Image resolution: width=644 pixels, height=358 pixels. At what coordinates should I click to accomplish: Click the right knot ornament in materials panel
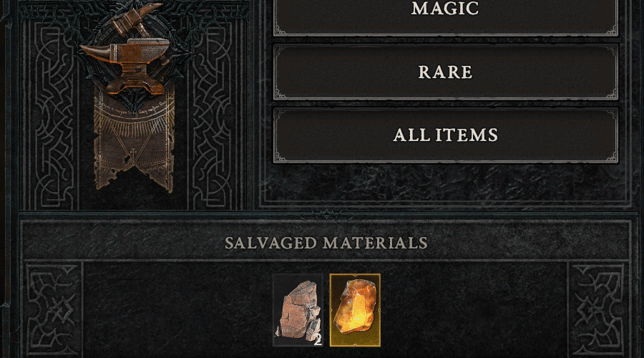(x=598, y=310)
